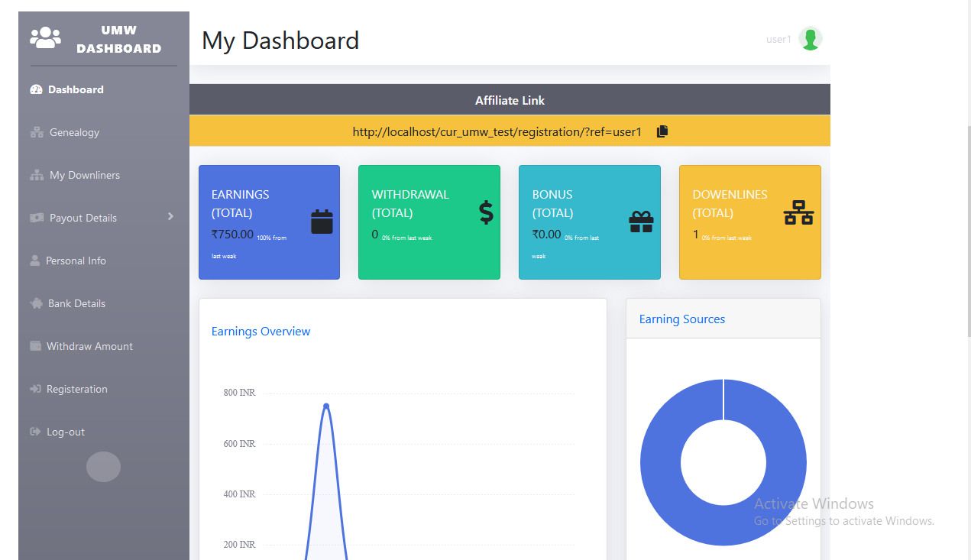
Task: Open Bank Details using its bank icon
Action: (x=35, y=303)
